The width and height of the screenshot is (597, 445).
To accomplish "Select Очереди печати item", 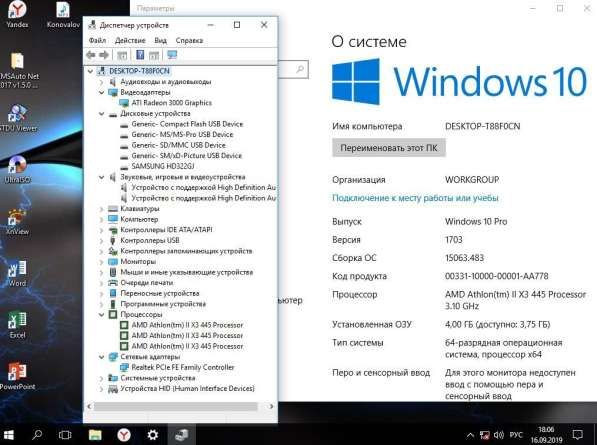I will pos(147,283).
